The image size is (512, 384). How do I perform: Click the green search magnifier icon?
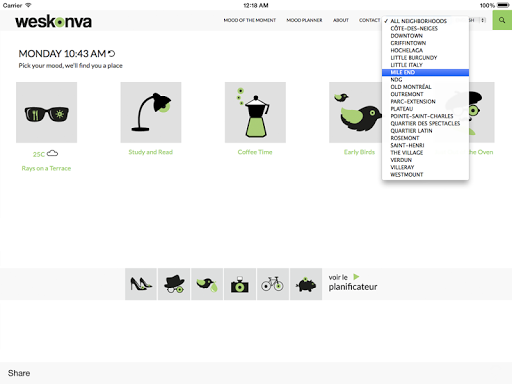pyautogui.click(x=502, y=20)
